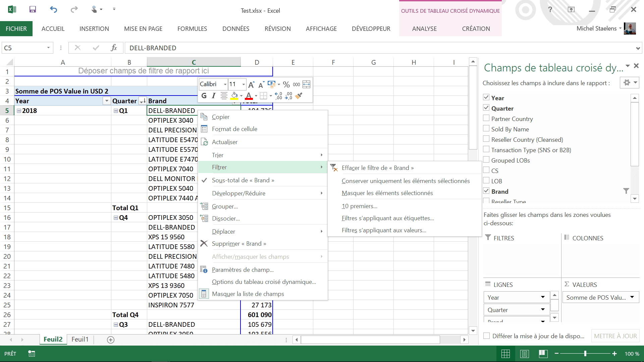Switch to the Feuil1 sheet tab
Image resolution: width=644 pixels, height=362 pixels.
(80, 340)
